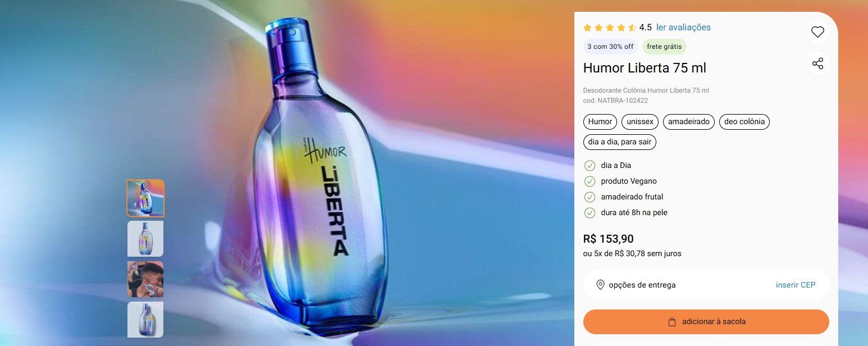Click the check icon beside produto Vegano
The width and height of the screenshot is (868, 346).
click(x=590, y=181)
